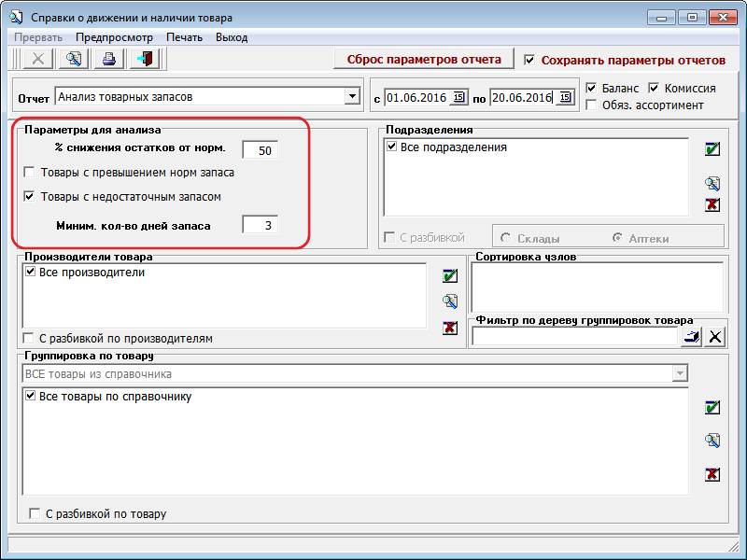Toggle the Комиссия checkbox

[x=654, y=88]
